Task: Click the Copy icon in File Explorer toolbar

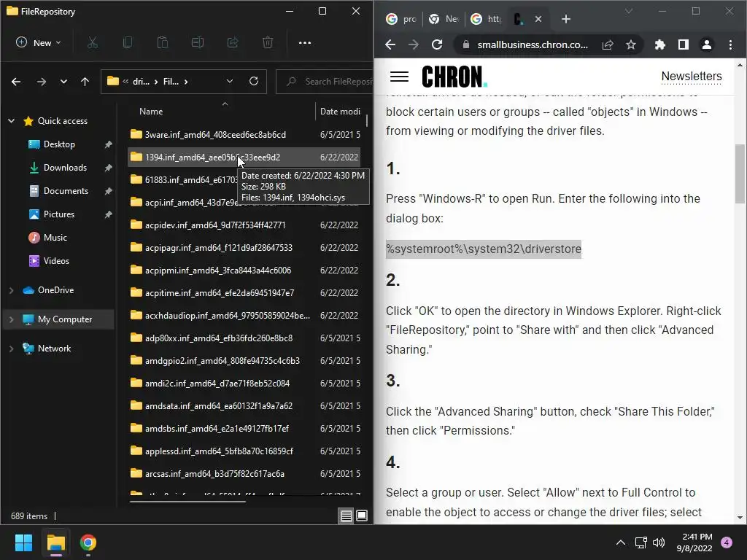Action: click(x=128, y=43)
